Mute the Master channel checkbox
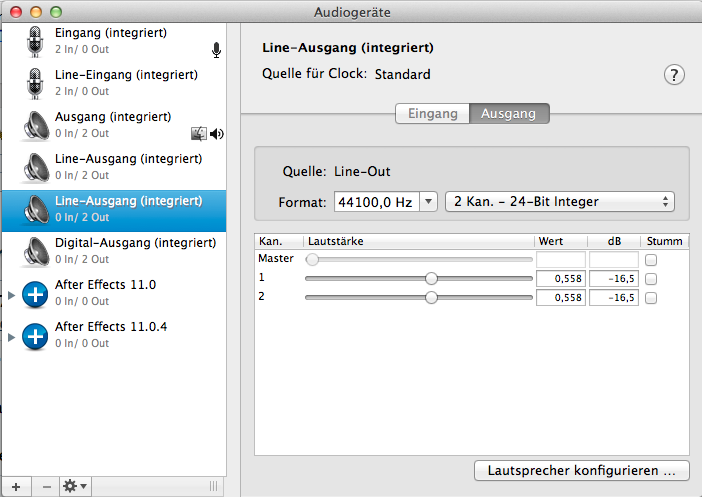Image resolution: width=702 pixels, height=497 pixels. click(651, 260)
